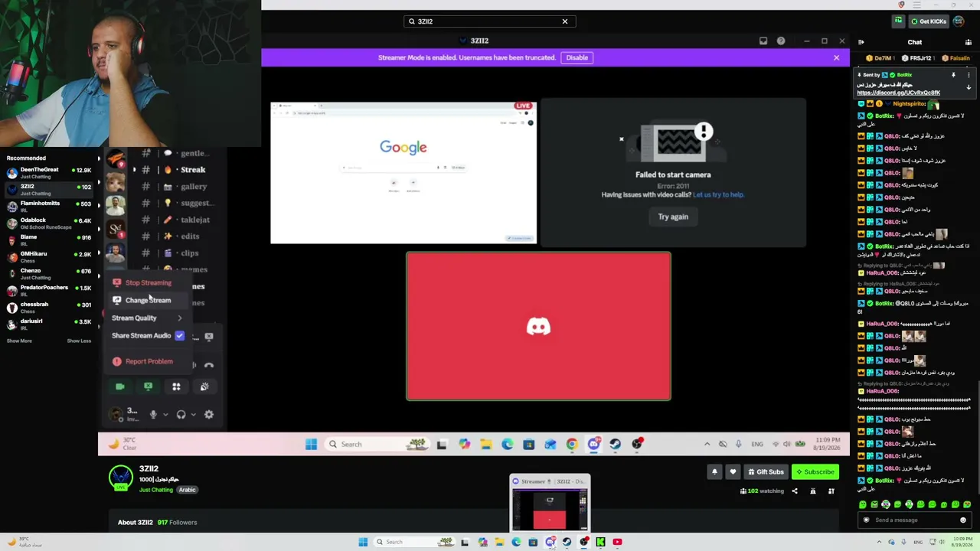The height and width of the screenshot is (551, 980).
Task: Click the bottom taskbar Search box
Action: pos(415,542)
